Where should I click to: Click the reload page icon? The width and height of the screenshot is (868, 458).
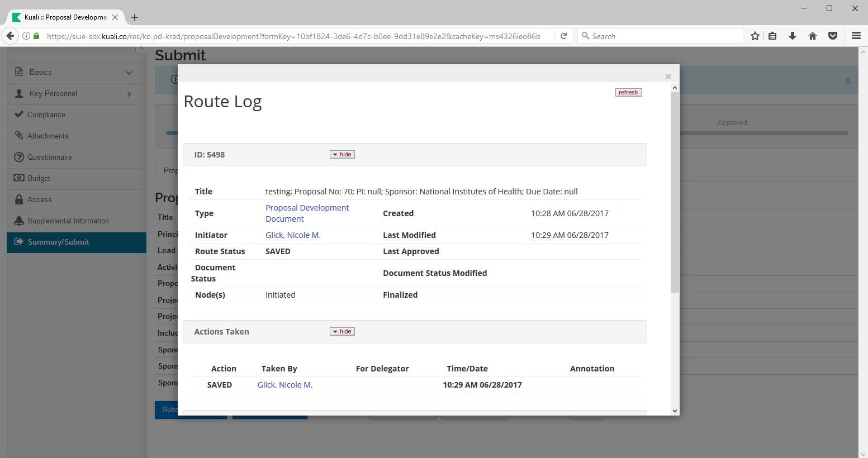[564, 36]
